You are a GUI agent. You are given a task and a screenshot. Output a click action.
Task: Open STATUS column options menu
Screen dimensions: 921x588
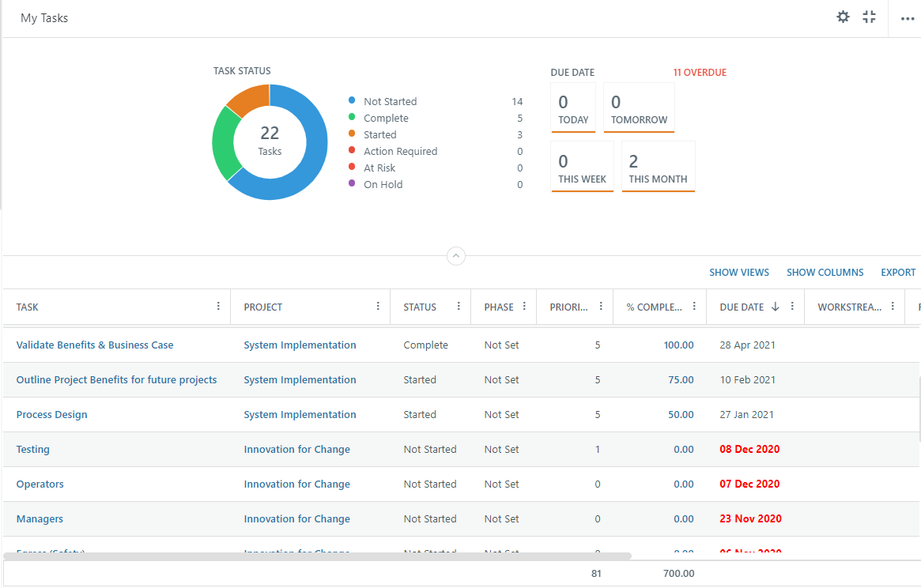459,306
